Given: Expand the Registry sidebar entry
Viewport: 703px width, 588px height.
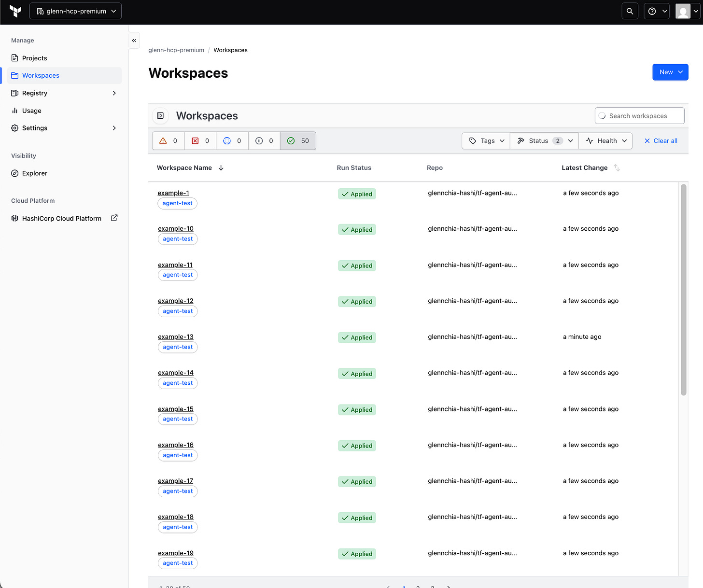Looking at the screenshot, I should click(114, 93).
